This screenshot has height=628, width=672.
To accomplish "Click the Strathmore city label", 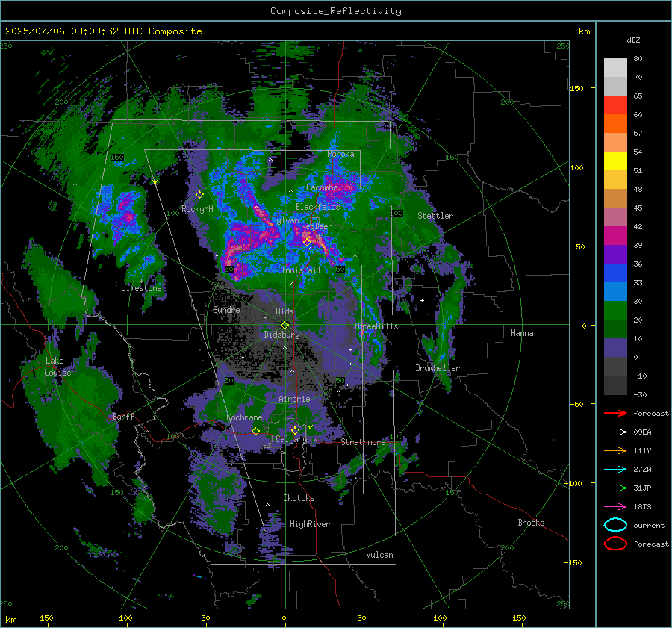I will point(364,442).
